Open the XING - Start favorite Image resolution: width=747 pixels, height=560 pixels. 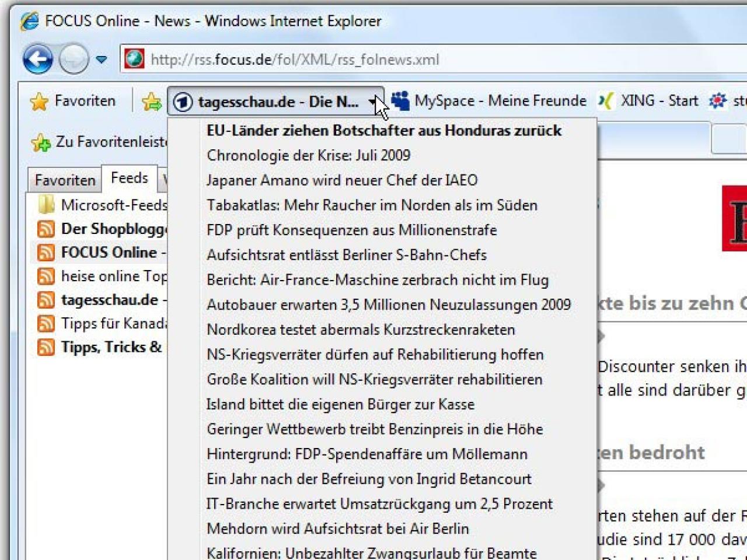pyautogui.click(x=648, y=101)
